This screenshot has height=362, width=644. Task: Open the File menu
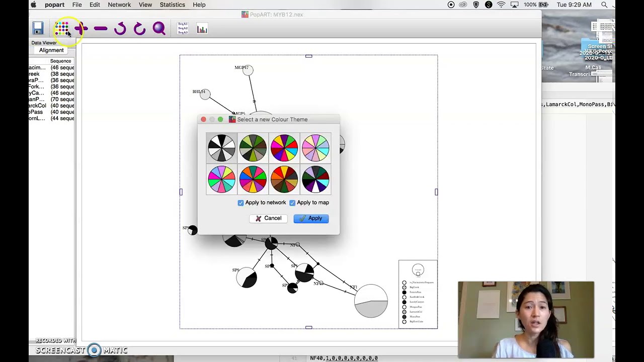(x=77, y=5)
